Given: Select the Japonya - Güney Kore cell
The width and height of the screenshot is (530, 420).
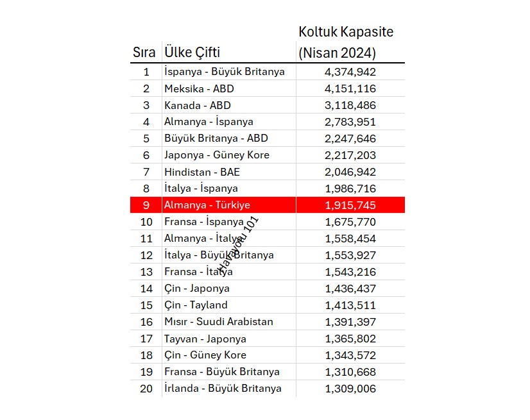Looking at the screenshot, I should click(x=229, y=155).
